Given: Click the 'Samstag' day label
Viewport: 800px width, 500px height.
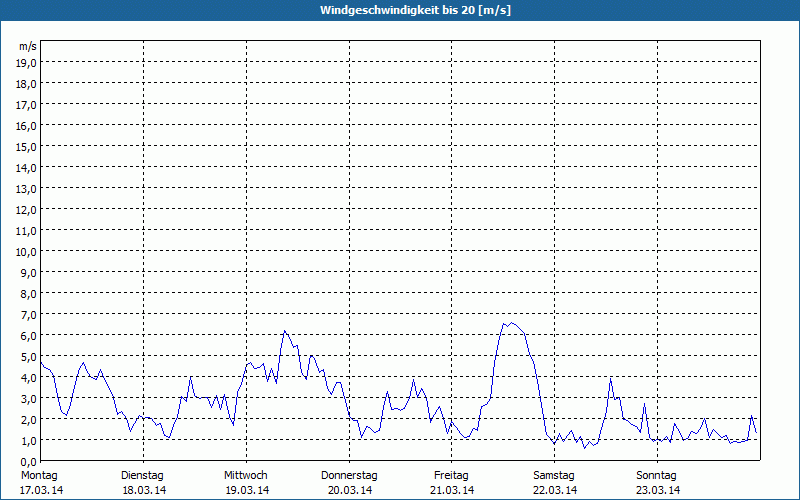Looking at the screenshot, I should pyautogui.click(x=554, y=476).
